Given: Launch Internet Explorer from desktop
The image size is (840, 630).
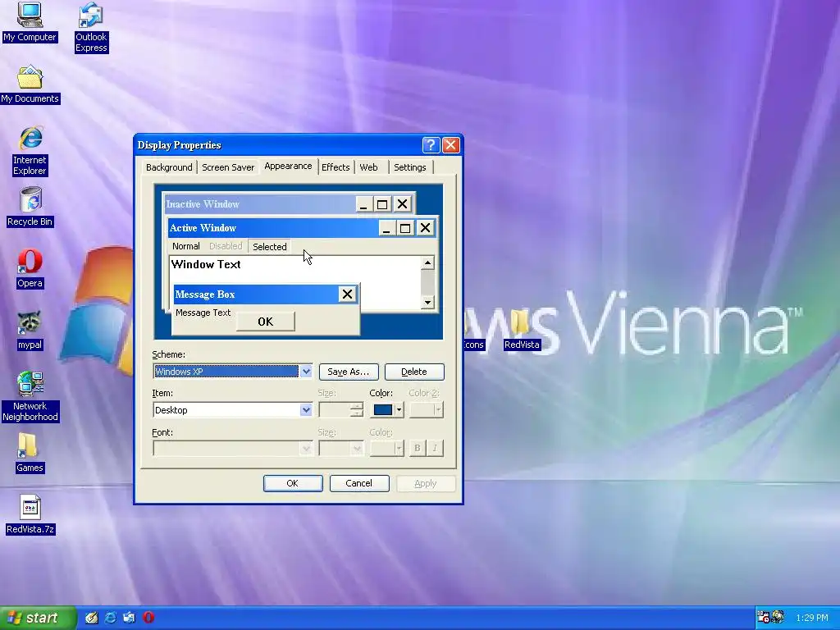Looking at the screenshot, I should [x=30, y=151].
